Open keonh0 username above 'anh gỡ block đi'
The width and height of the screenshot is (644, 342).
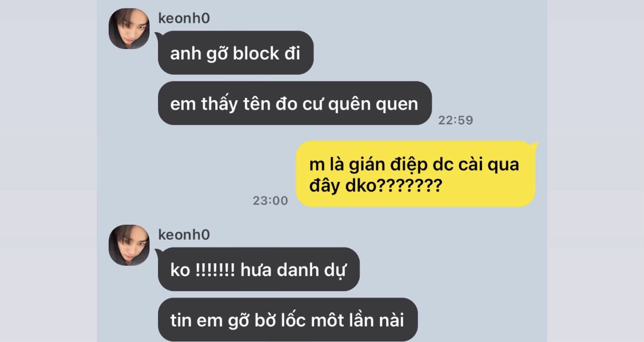184,18
